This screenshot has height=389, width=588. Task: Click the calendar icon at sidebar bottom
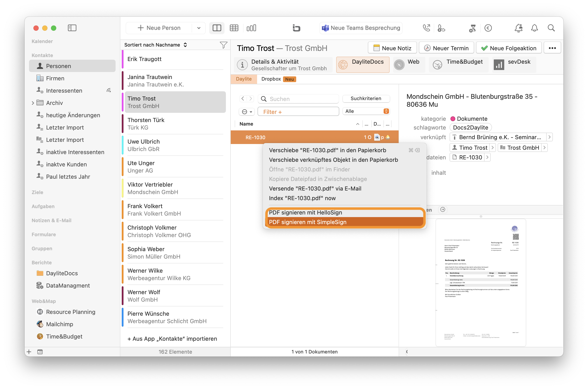click(40, 352)
